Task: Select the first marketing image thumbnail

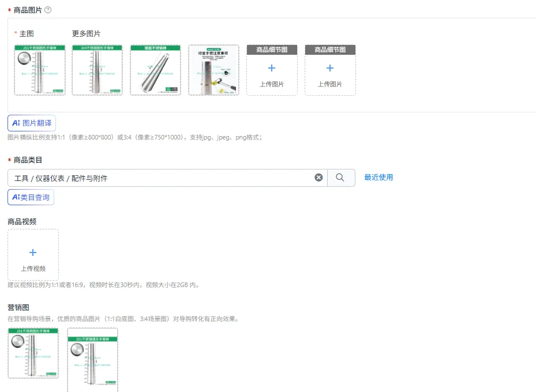Action: pyautogui.click(x=33, y=353)
